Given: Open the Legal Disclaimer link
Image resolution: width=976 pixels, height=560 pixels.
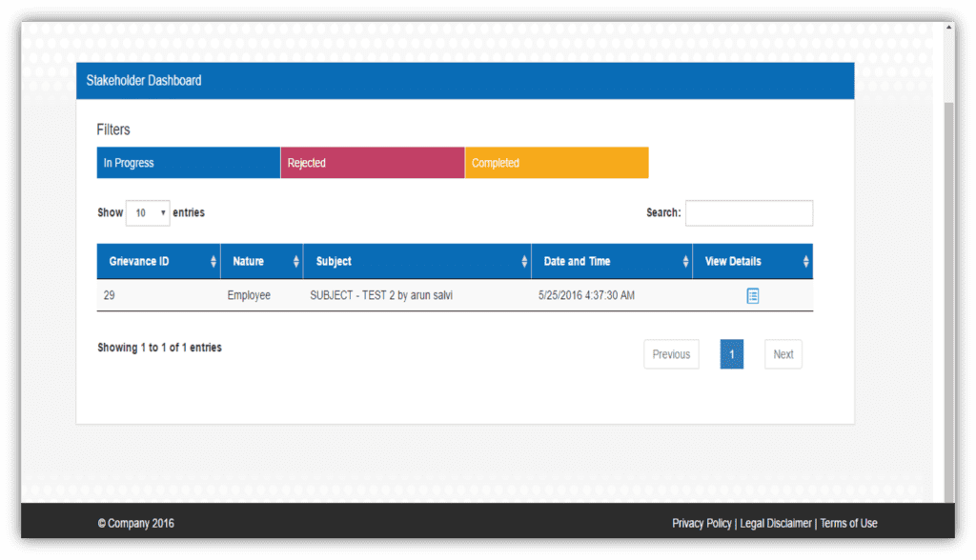Looking at the screenshot, I should (x=776, y=523).
